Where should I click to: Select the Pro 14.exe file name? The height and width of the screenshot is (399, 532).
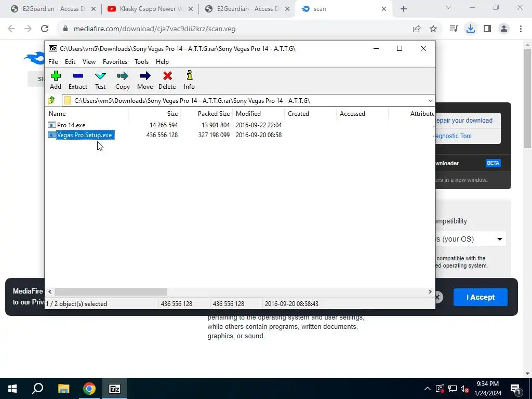point(71,125)
